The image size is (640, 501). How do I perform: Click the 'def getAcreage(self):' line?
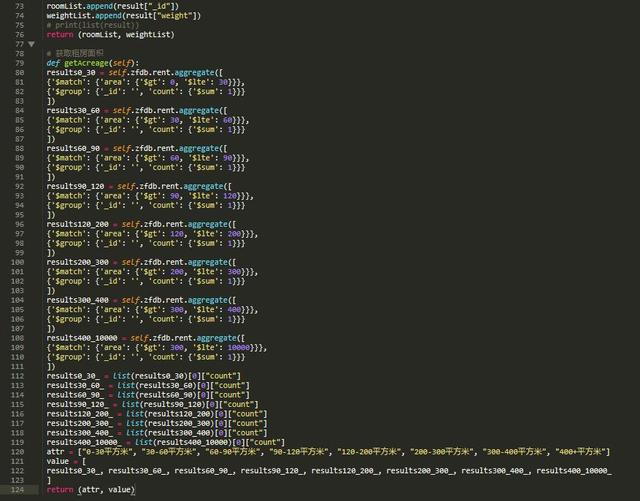(x=93, y=63)
